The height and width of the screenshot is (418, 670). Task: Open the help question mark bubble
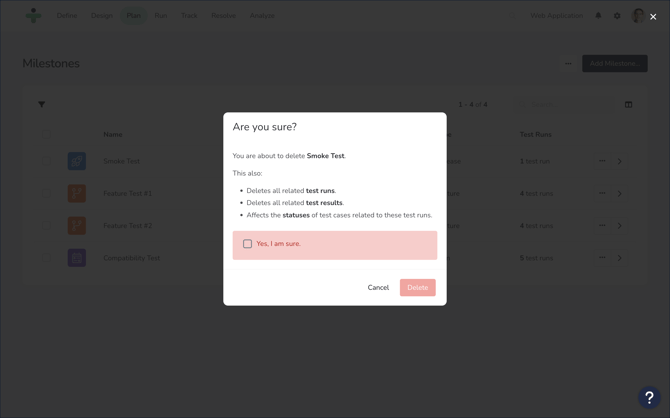(x=649, y=397)
